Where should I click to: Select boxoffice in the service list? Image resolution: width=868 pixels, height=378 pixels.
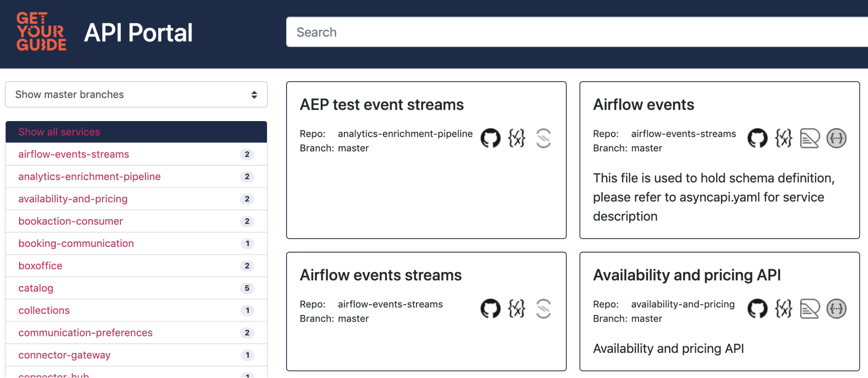pos(136,266)
